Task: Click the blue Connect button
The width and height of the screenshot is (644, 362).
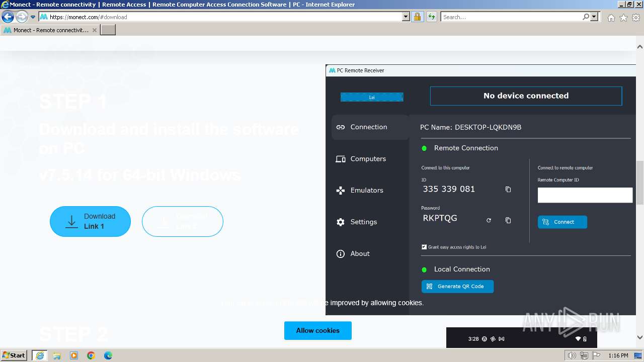Action: click(562, 222)
